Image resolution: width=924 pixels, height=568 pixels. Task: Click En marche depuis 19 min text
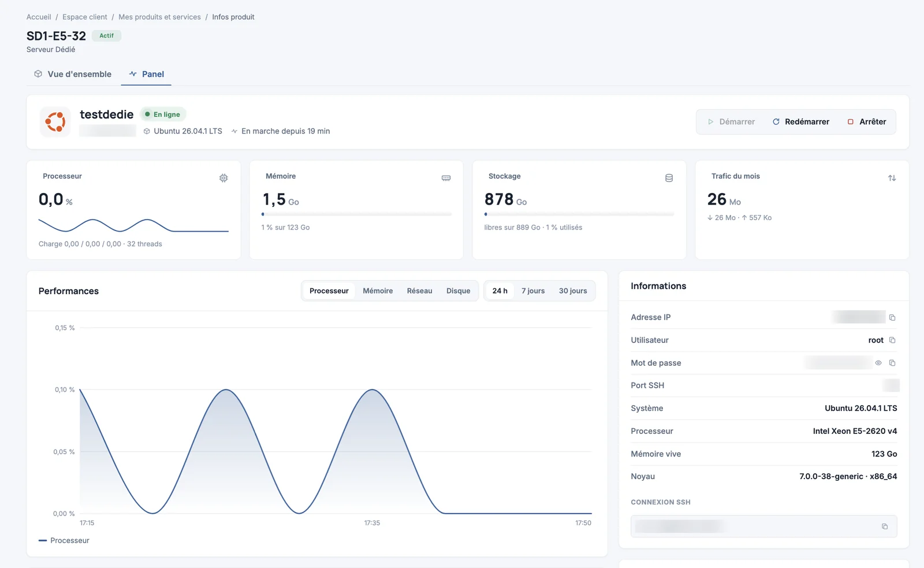click(285, 131)
